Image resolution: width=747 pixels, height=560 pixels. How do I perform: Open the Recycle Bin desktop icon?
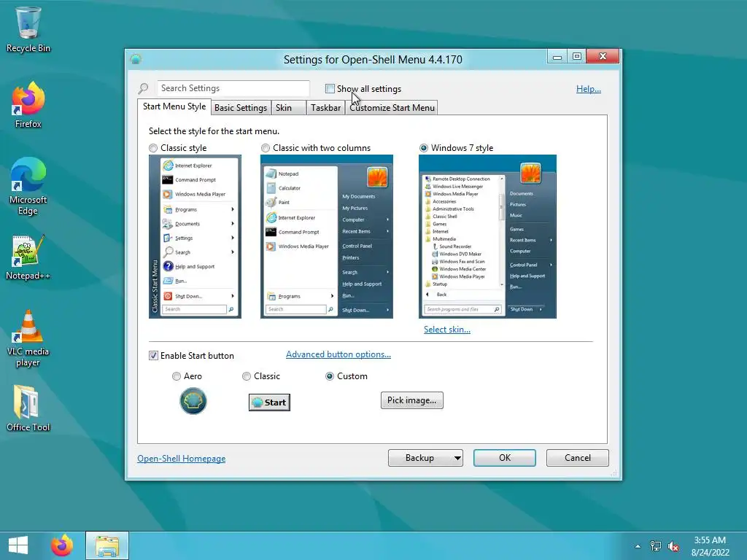(x=28, y=28)
